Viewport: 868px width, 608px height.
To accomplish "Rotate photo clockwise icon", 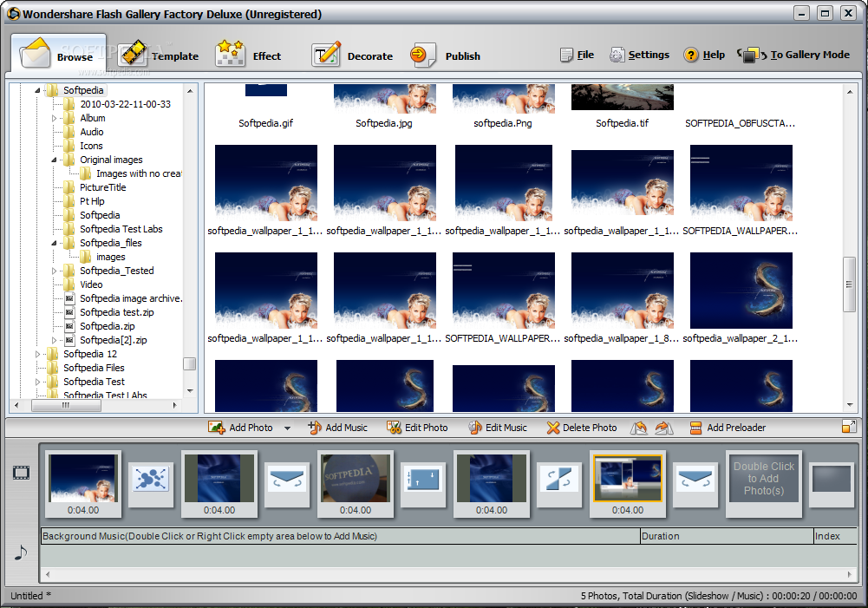I will (663, 428).
